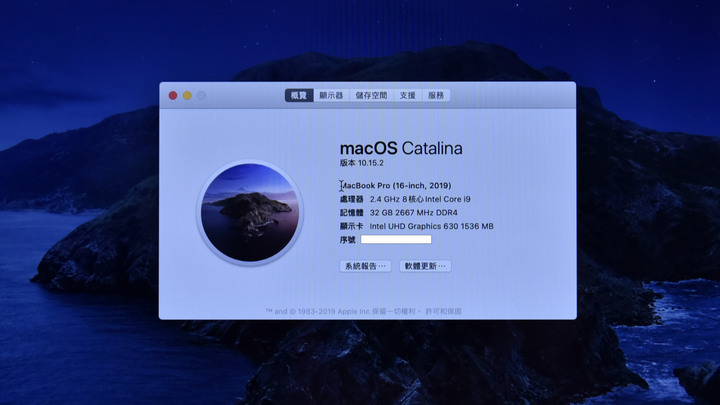The width and height of the screenshot is (720, 405).
Task: Click the 軟體更新 button
Action: tap(425, 266)
